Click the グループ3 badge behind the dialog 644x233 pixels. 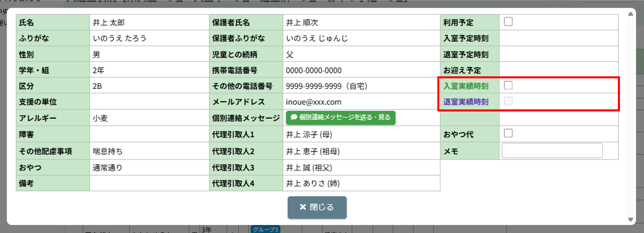point(264,229)
